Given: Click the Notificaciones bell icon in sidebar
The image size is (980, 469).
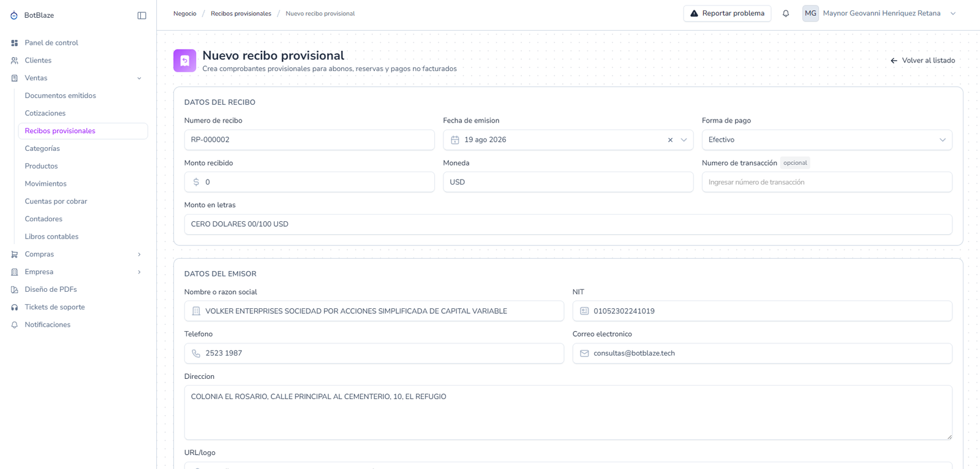Looking at the screenshot, I should click(x=15, y=325).
